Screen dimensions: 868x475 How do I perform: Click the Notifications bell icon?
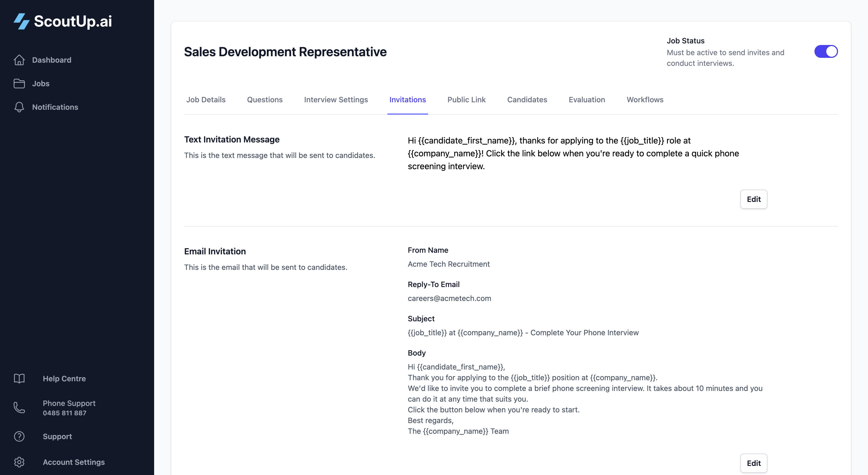point(19,107)
